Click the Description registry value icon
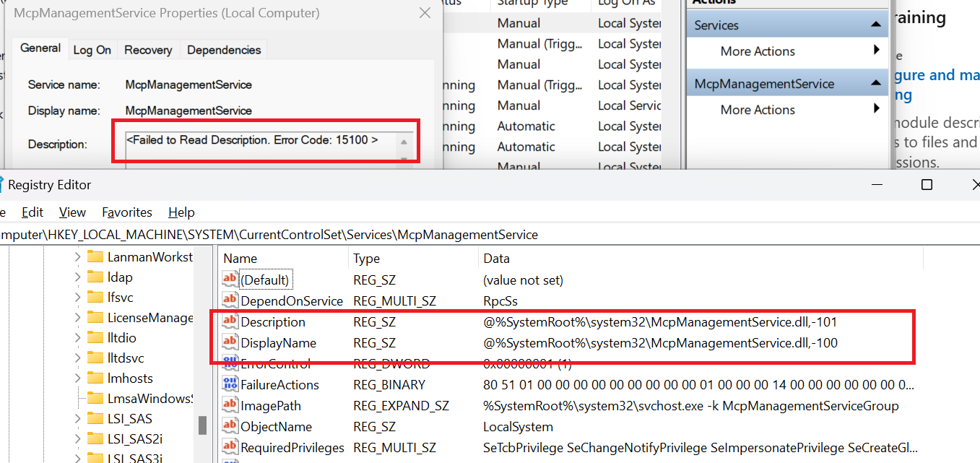The width and height of the screenshot is (980, 463). pos(230,321)
